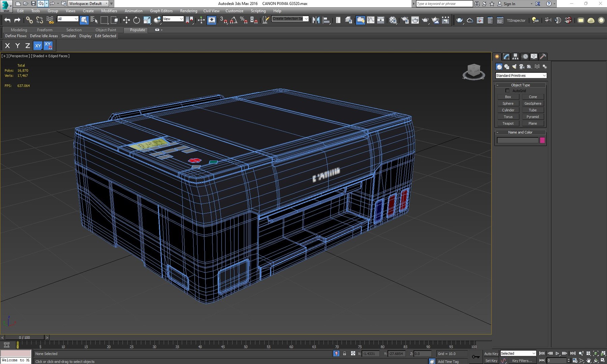607x364 pixels.
Task: Switch to the Populate ribbon tab
Action: pos(138,30)
